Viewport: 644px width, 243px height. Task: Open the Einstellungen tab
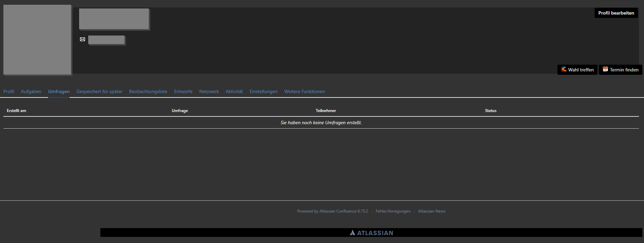pyautogui.click(x=263, y=91)
